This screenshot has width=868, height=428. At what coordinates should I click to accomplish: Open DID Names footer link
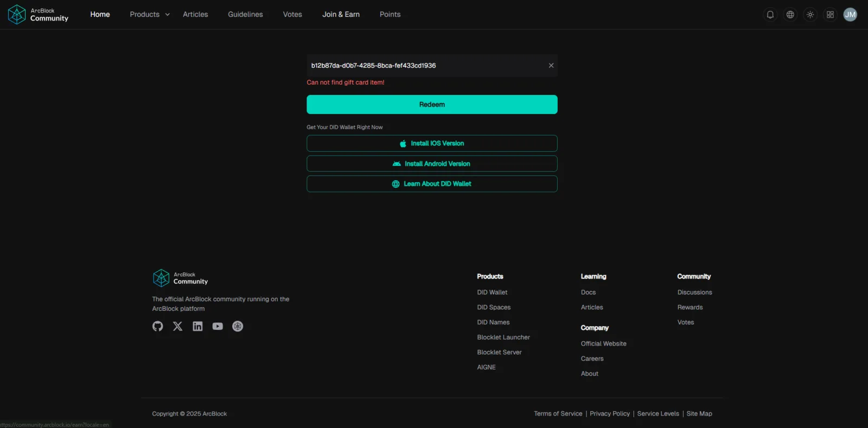point(493,322)
